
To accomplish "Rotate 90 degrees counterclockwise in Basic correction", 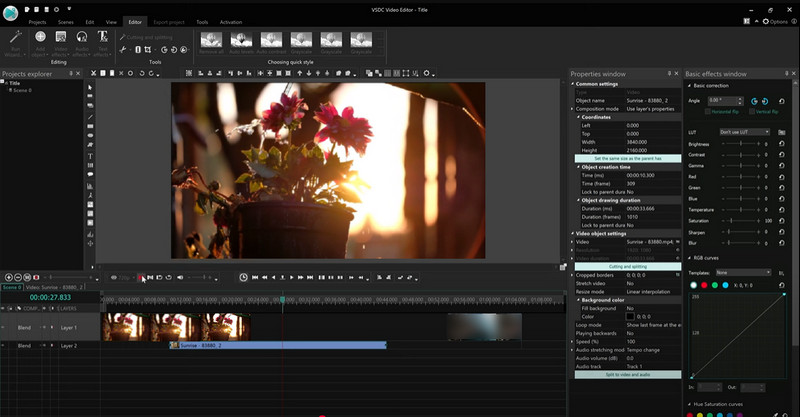I will [x=755, y=101].
